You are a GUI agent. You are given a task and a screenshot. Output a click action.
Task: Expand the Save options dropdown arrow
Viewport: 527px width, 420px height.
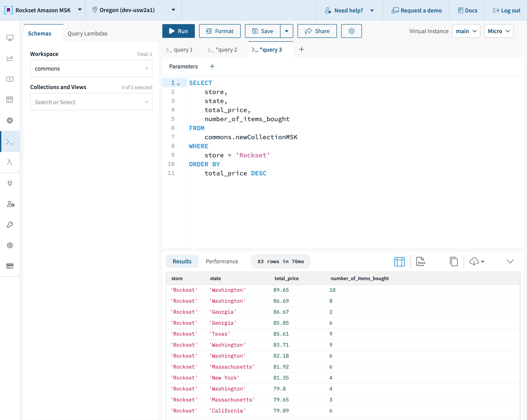287,31
